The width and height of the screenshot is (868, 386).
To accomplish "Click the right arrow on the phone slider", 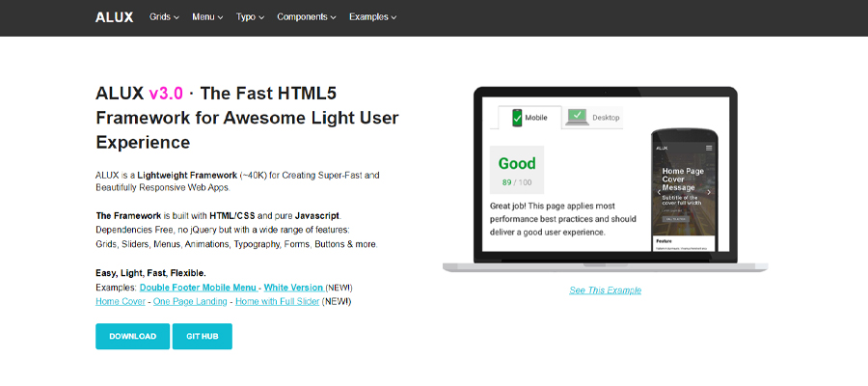I will pyautogui.click(x=709, y=192).
